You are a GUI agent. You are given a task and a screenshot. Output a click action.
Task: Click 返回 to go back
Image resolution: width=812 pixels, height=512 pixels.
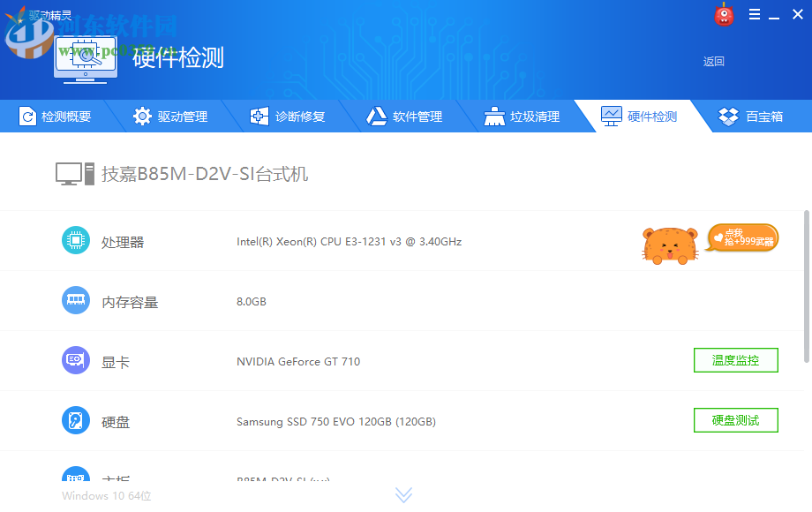(x=713, y=61)
